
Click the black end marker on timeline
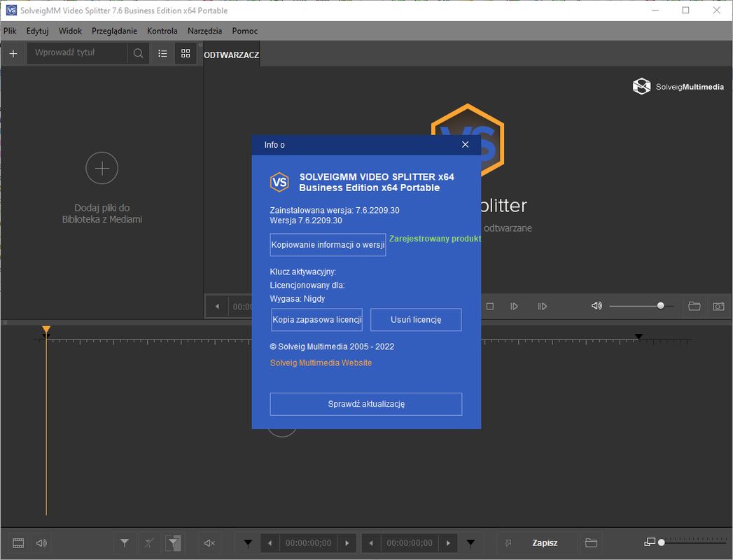click(638, 337)
